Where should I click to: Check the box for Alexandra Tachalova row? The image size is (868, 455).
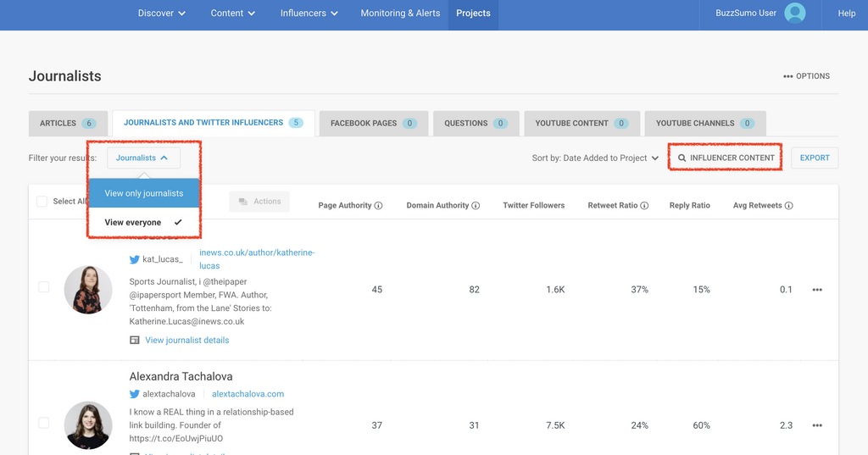[44, 423]
